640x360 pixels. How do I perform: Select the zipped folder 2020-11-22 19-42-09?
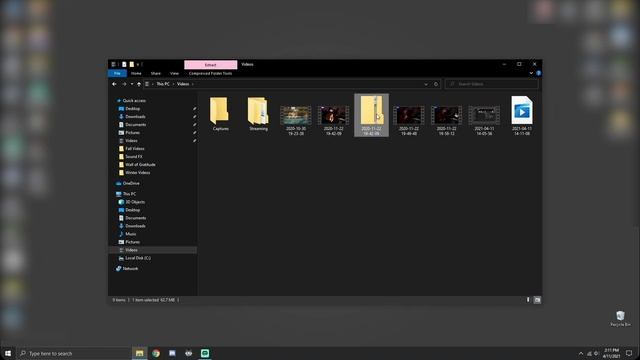click(x=371, y=115)
